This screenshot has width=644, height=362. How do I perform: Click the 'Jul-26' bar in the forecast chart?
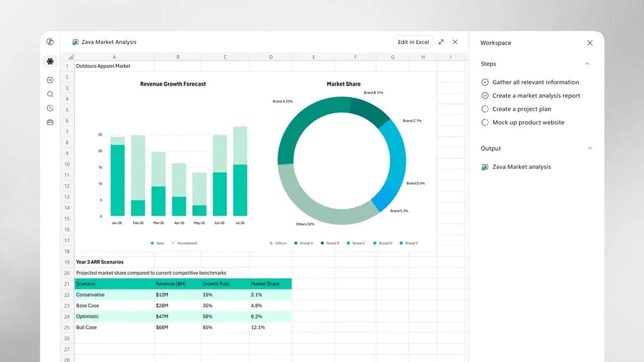pos(240,171)
